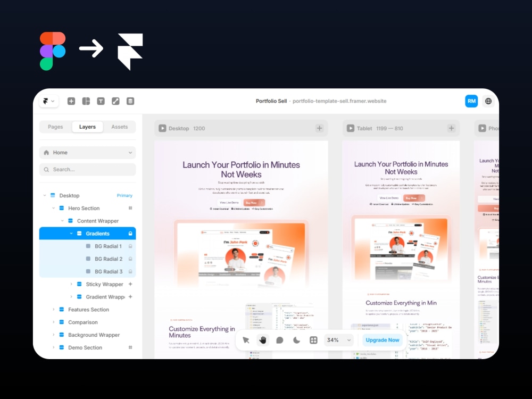Select the BG Radial 3 layer
The height and width of the screenshot is (399, 532).
point(88,271)
